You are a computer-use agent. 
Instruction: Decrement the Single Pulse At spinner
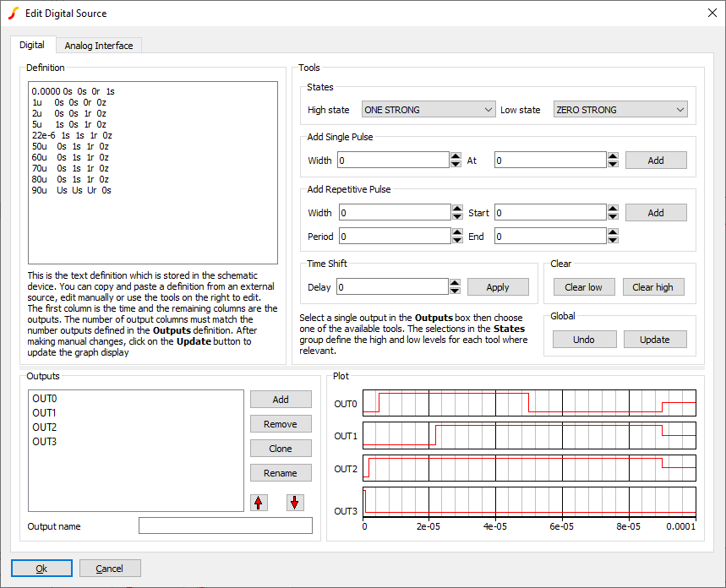pos(614,164)
